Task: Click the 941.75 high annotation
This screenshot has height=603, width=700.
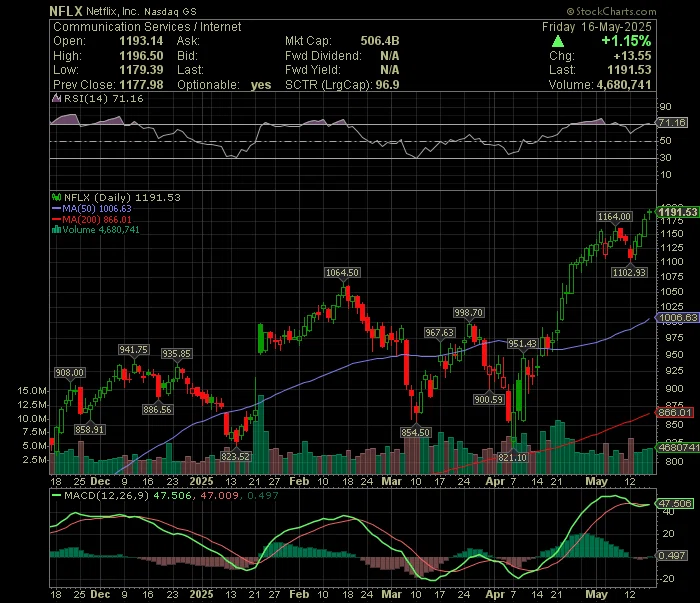Action: pyautogui.click(x=133, y=349)
